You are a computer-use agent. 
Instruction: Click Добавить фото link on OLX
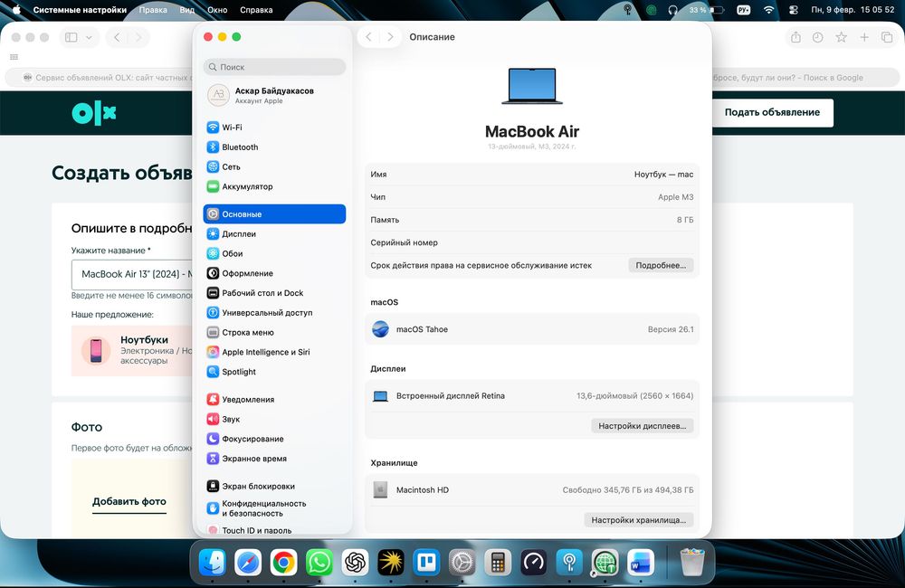[x=129, y=501]
